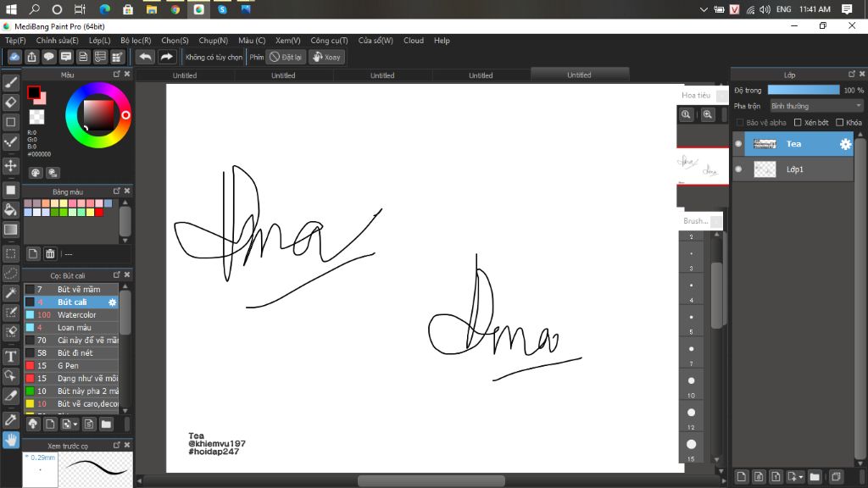Click the layer folder icon at bottom
The width and height of the screenshot is (868, 488).
coord(815,476)
